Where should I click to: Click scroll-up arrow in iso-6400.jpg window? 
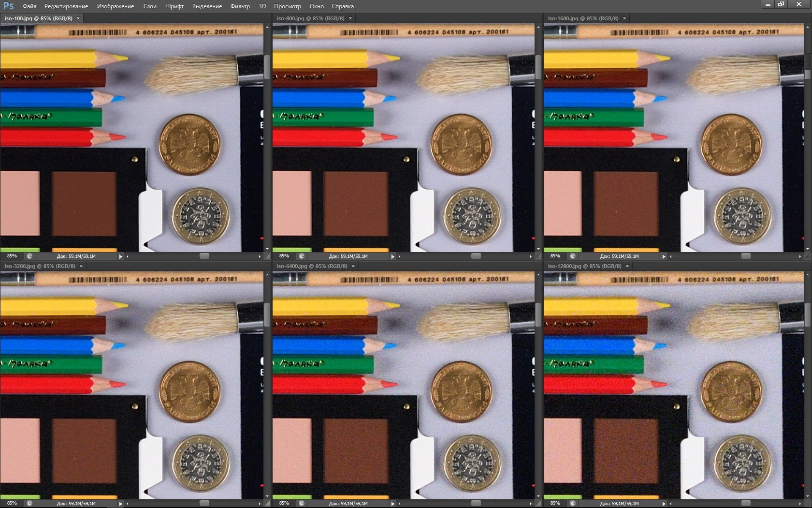coord(538,275)
